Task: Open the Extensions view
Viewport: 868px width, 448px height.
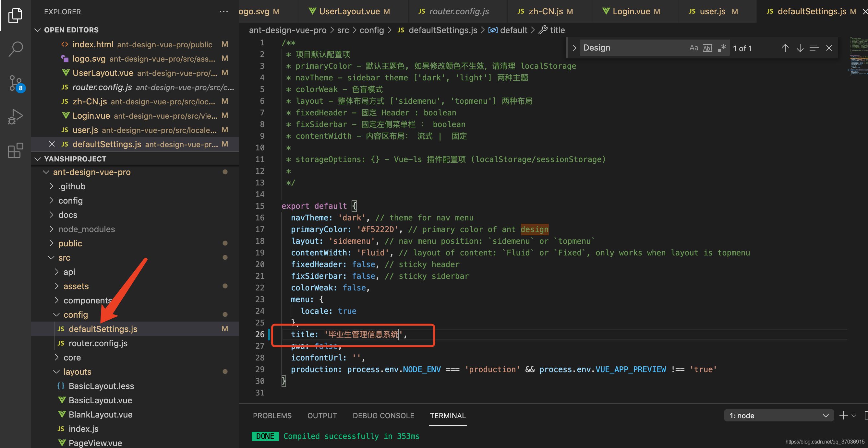Action: [16, 150]
